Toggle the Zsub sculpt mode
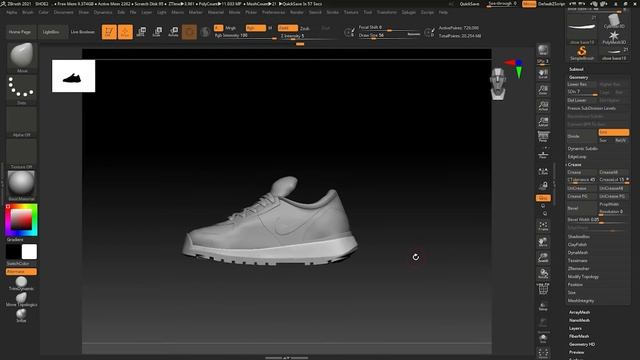This screenshot has width=640, height=360. (x=305, y=28)
